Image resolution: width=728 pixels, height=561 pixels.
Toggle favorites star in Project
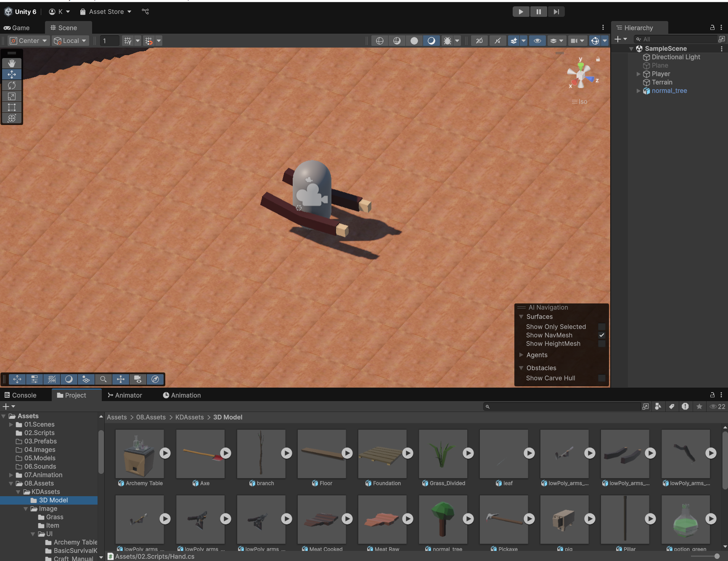[699, 407]
